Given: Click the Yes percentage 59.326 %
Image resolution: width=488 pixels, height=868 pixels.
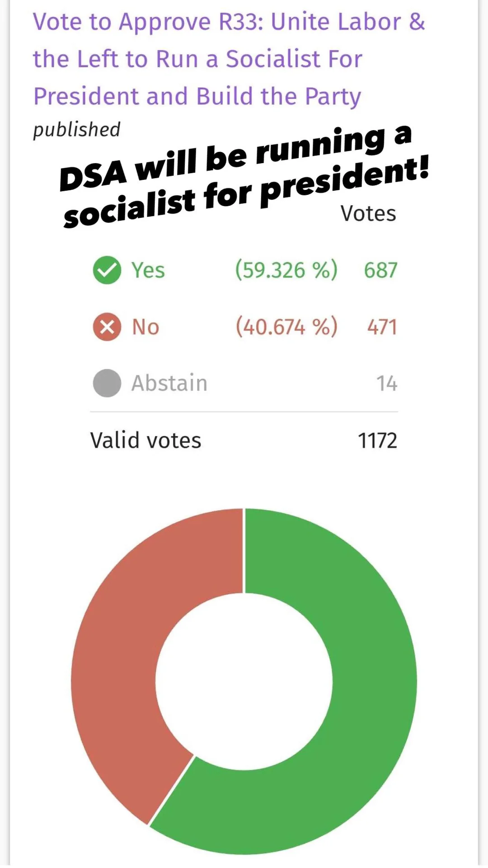Looking at the screenshot, I should pyautogui.click(x=286, y=270).
